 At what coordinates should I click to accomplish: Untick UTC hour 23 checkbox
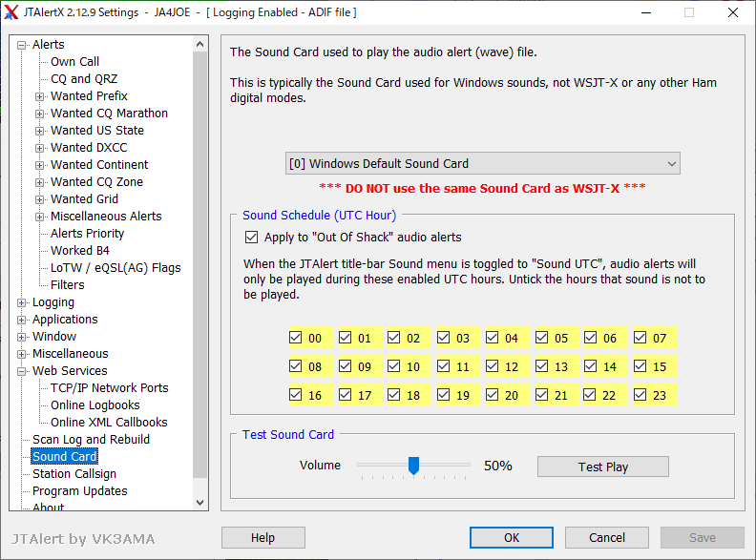(640, 395)
